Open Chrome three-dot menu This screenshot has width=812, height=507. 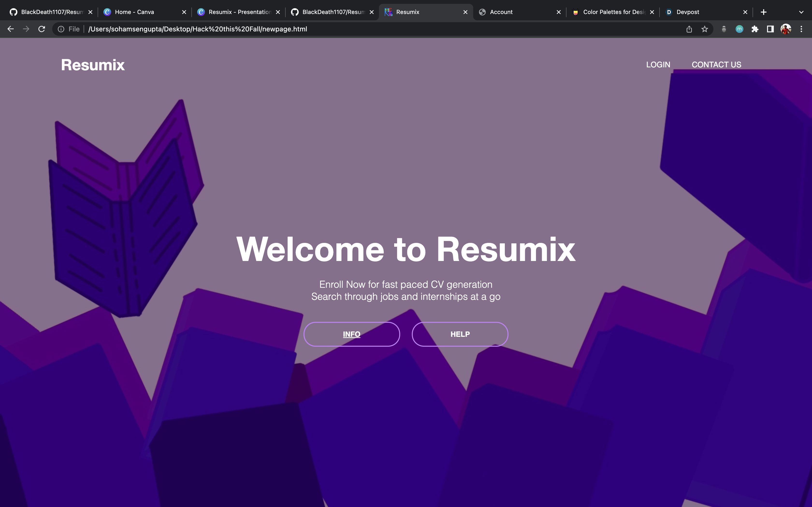click(x=801, y=29)
